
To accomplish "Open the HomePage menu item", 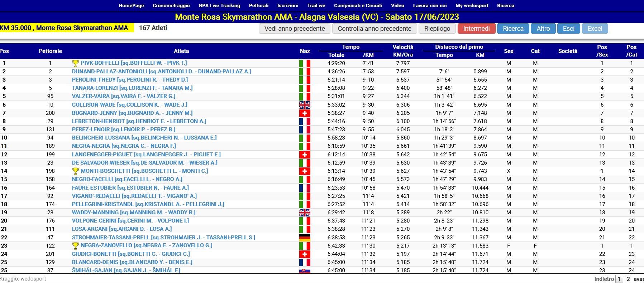I will [x=131, y=5].
